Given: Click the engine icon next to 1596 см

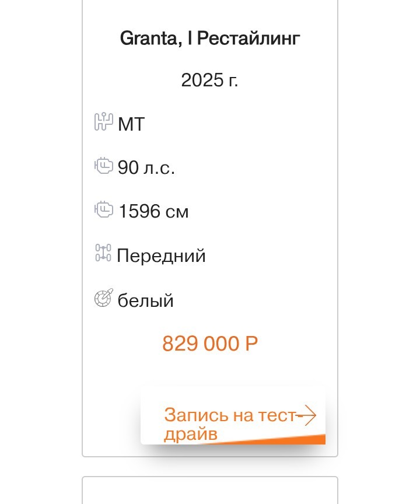Looking at the screenshot, I should click(x=103, y=209).
